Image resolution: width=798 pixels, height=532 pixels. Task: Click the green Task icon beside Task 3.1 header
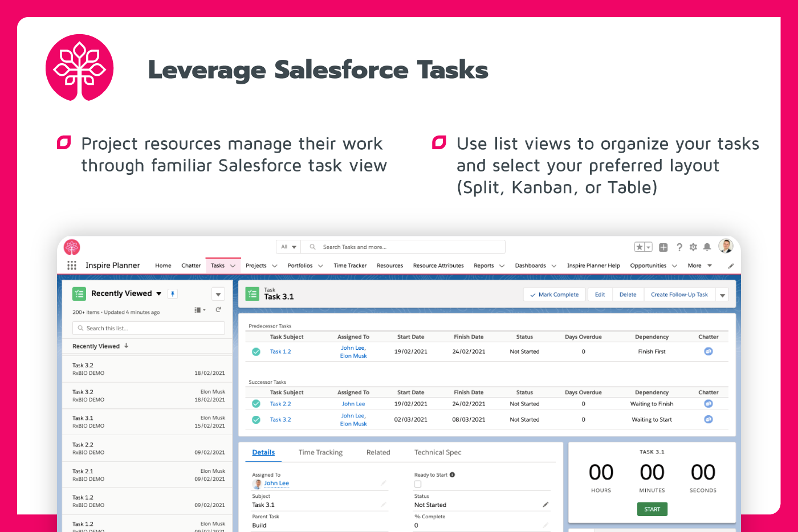coord(252,294)
